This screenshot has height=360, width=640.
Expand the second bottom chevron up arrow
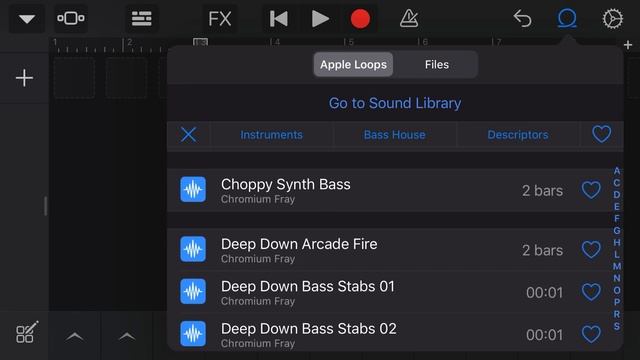(127, 336)
